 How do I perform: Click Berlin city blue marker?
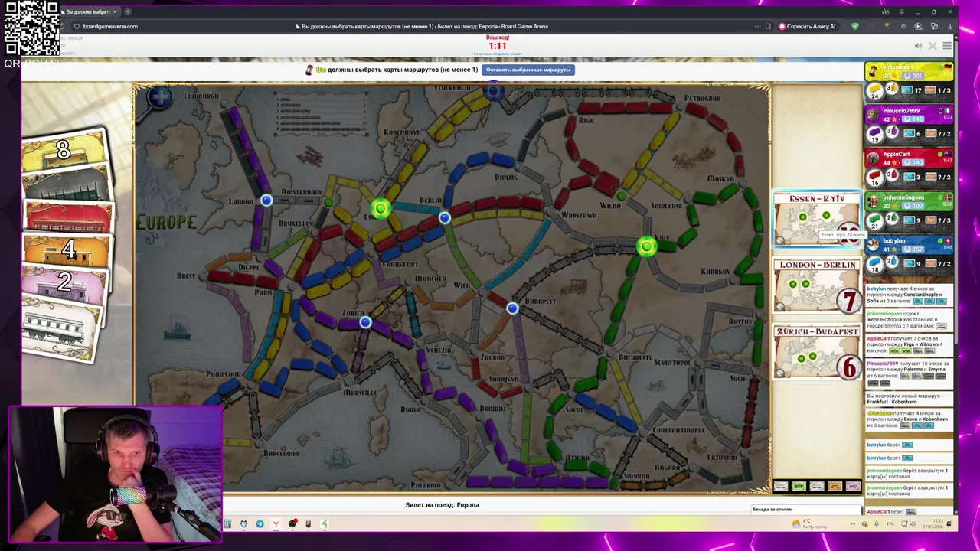(x=444, y=219)
